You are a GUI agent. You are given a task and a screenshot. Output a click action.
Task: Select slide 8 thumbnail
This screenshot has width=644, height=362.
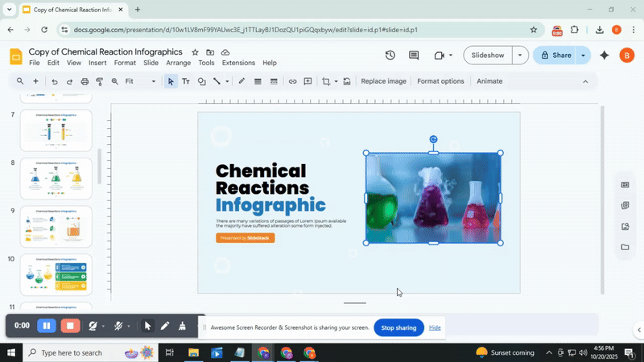point(56,178)
